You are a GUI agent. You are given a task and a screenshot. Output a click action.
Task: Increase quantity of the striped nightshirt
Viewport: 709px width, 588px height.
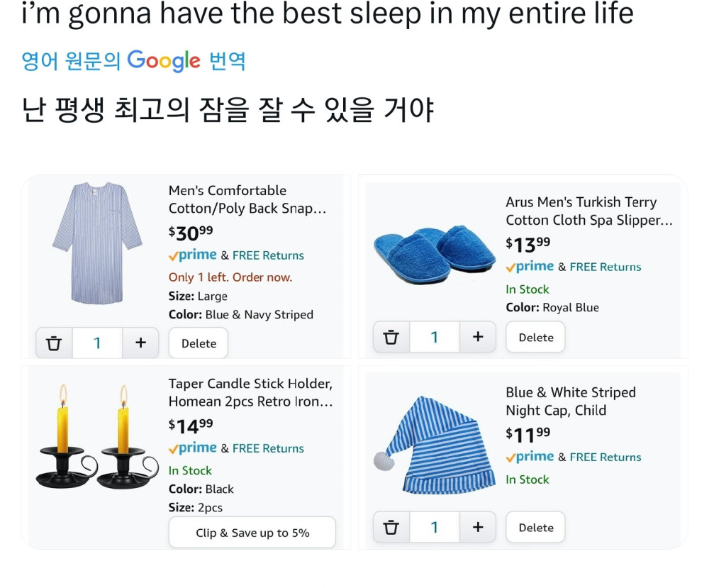point(140,343)
